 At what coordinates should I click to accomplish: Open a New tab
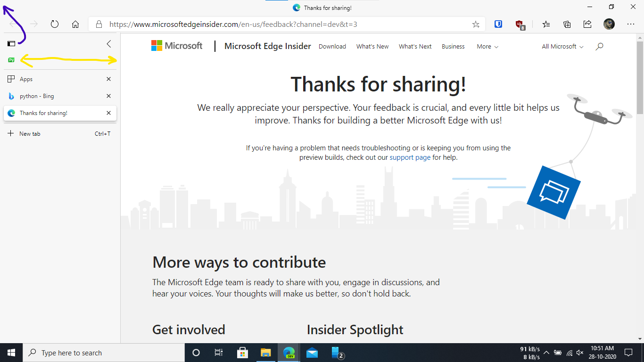(x=60, y=134)
